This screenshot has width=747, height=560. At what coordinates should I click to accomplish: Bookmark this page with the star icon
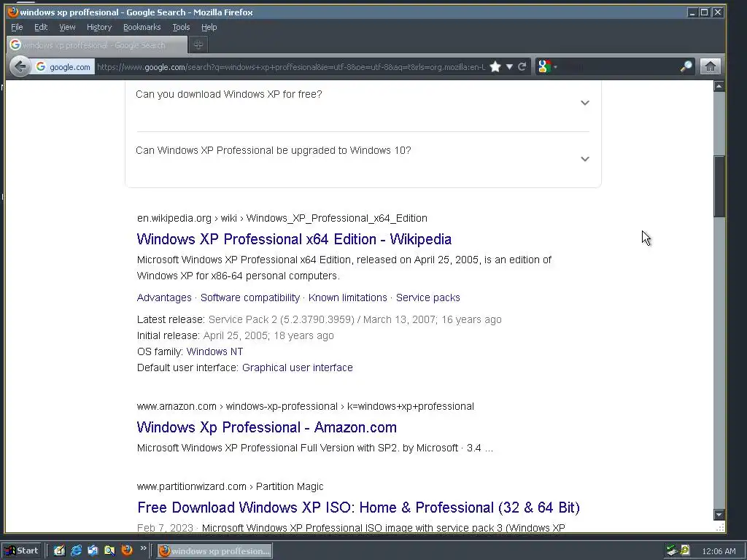coord(495,66)
